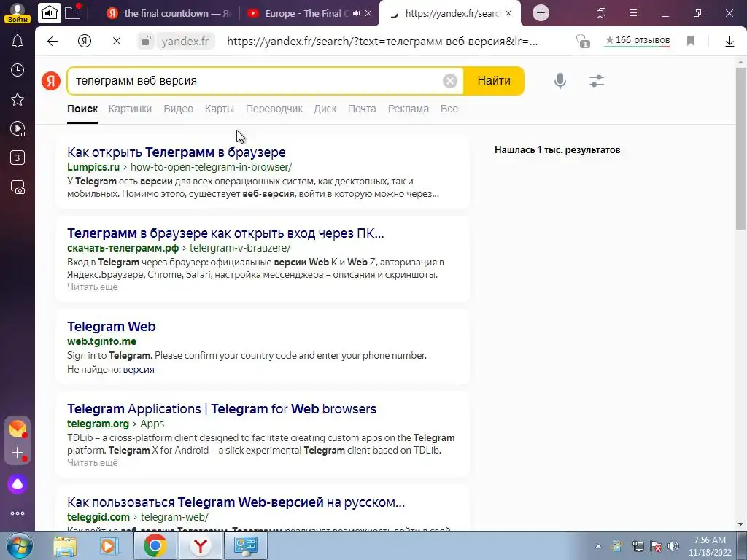Open a new tab with plus button
Screen dimensions: 747x560
click(x=541, y=13)
